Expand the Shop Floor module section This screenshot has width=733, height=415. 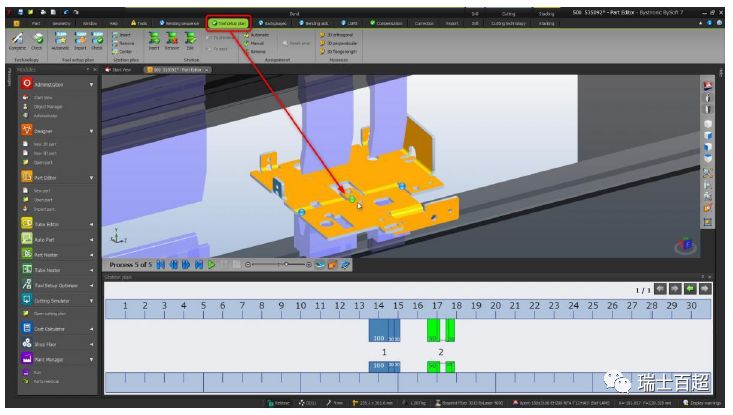click(x=92, y=343)
